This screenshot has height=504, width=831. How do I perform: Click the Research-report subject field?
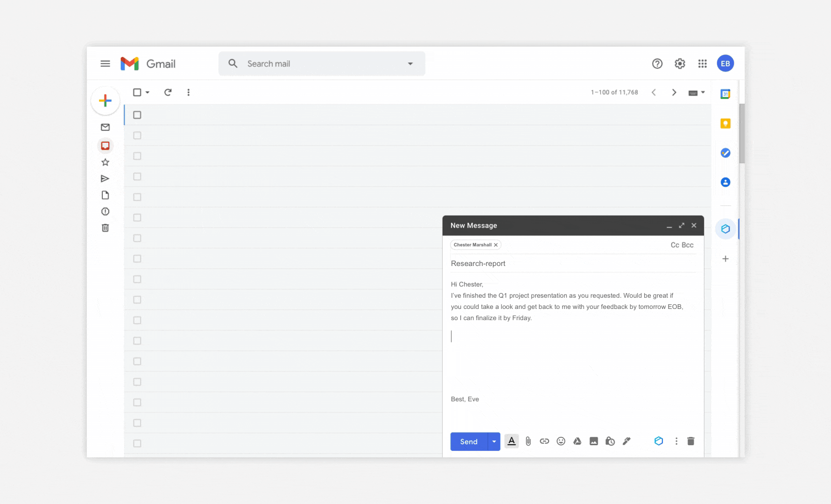pos(573,264)
